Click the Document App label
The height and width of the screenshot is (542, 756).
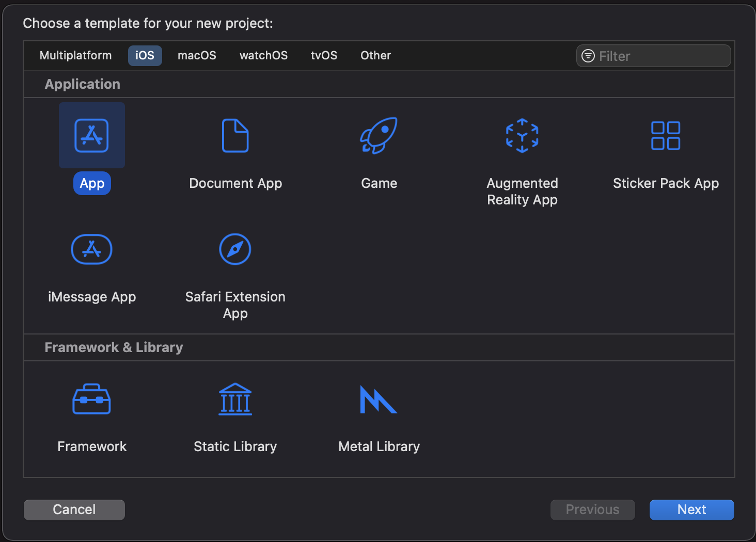click(x=235, y=183)
